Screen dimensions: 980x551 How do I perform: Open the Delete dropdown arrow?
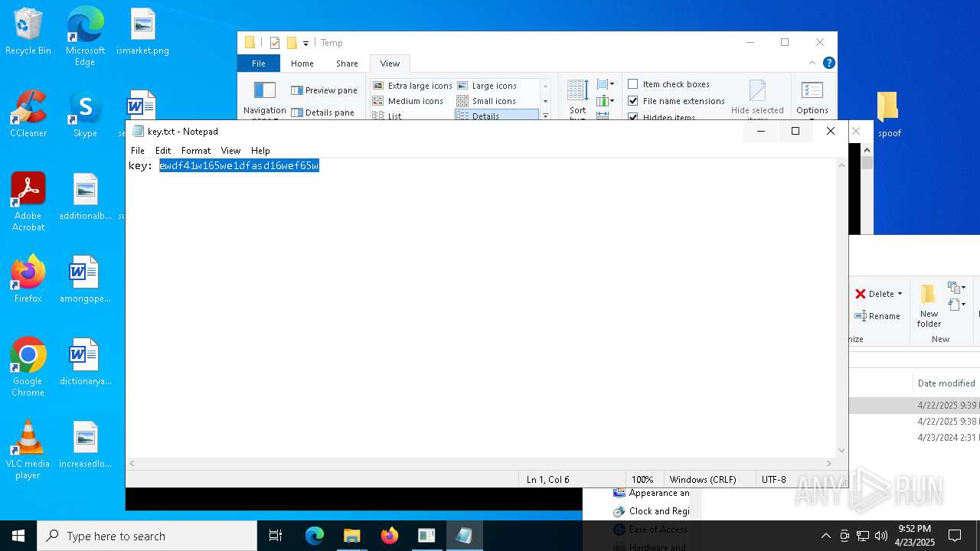pyautogui.click(x=900, y=294)
